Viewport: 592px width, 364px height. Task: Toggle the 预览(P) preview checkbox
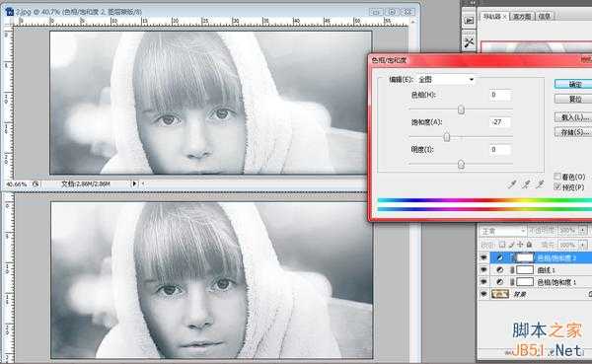point(557,186)
